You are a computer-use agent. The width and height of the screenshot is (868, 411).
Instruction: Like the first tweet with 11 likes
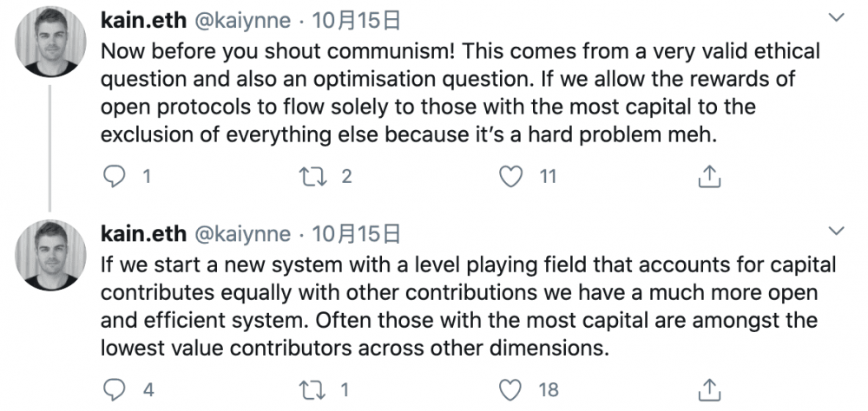(x=513, y=177)
